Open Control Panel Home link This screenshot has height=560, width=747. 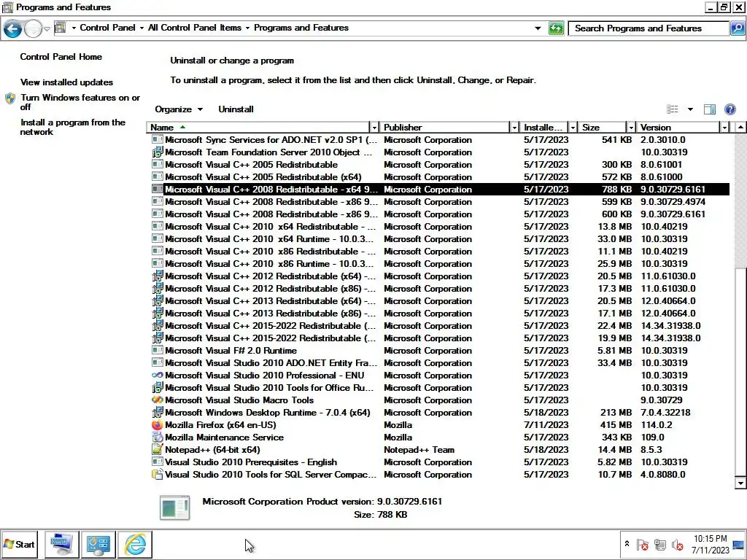[x=61, y=57]
